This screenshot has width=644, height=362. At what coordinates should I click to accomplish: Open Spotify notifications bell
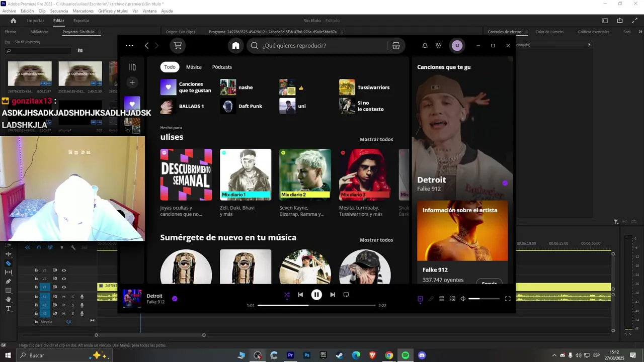coord(425,46)
